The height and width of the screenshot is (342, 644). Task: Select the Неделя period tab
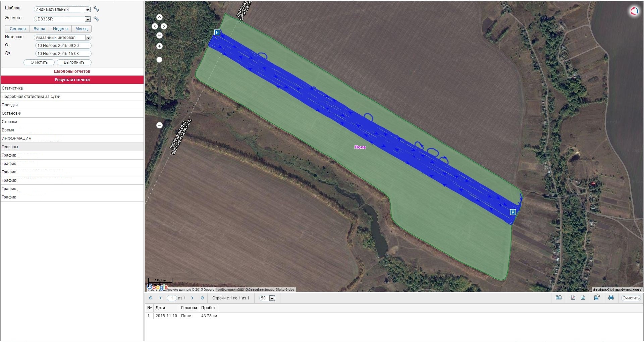(x=60, y=29)
